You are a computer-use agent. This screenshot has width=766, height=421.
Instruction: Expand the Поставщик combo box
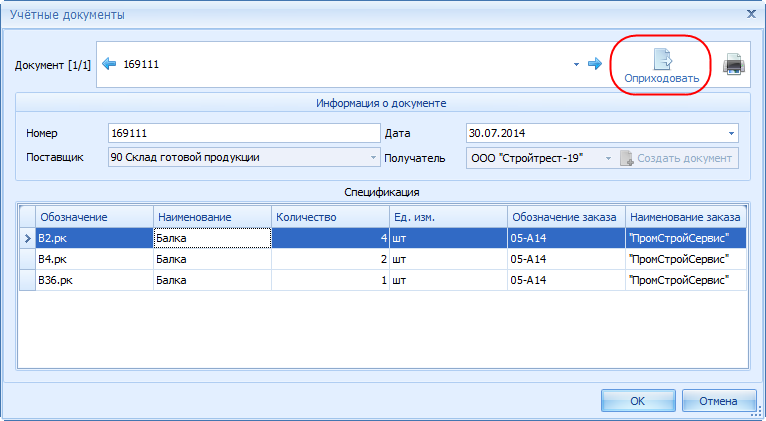373,157
